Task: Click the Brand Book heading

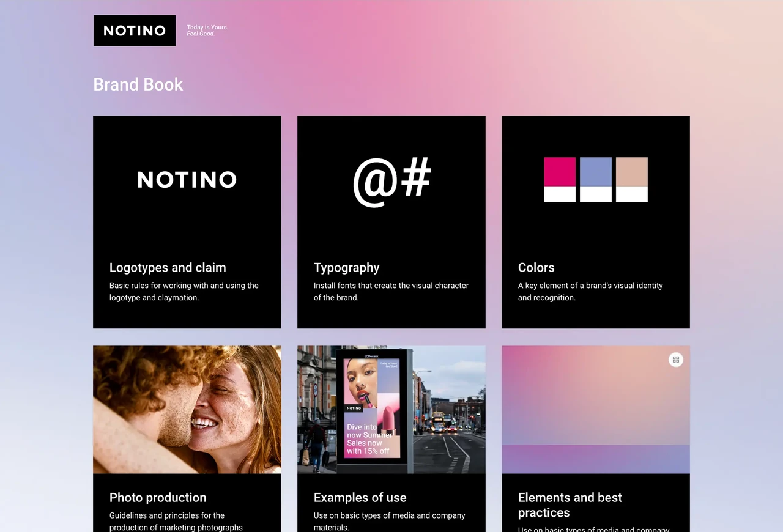Action: [x=138, y=84]
